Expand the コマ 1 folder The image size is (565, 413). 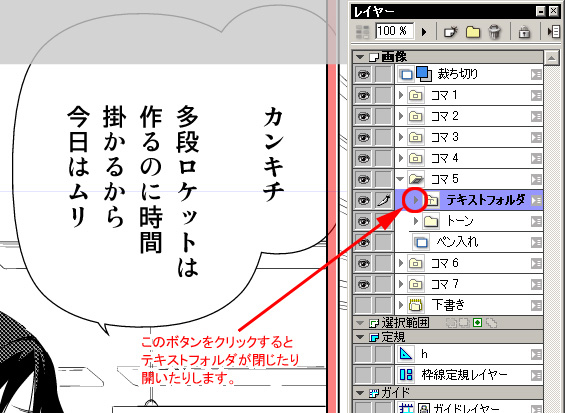point(401,95)
